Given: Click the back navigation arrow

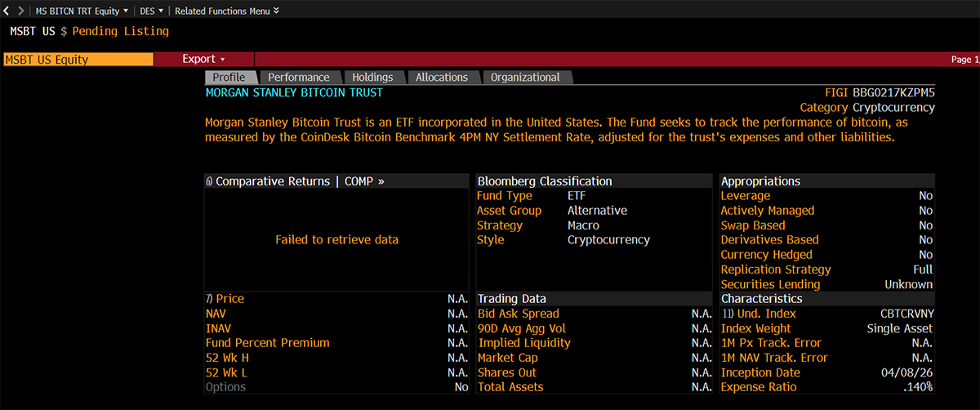Looking at the screenshot, I should (x=8, y=11).
